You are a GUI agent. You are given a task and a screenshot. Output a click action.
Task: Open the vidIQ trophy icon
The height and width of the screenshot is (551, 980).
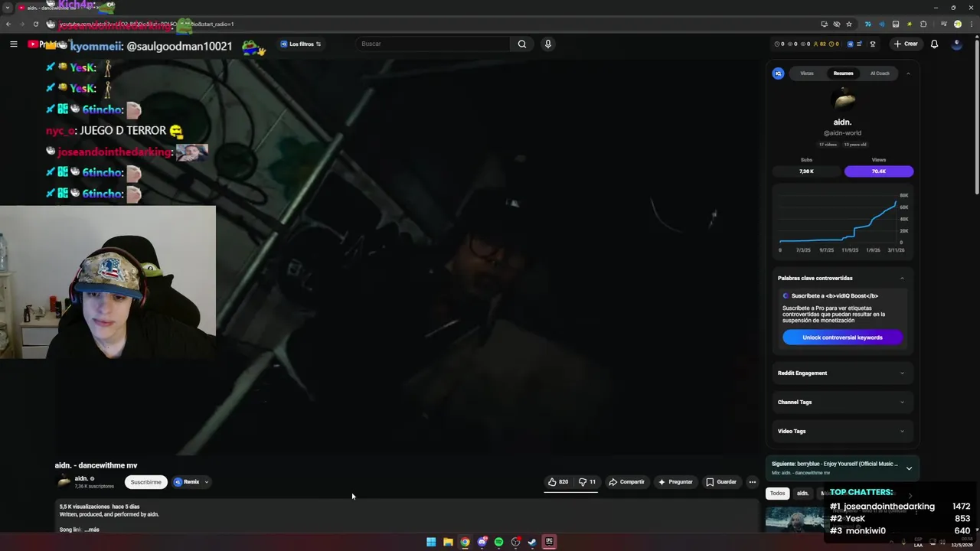click(872, 44)
